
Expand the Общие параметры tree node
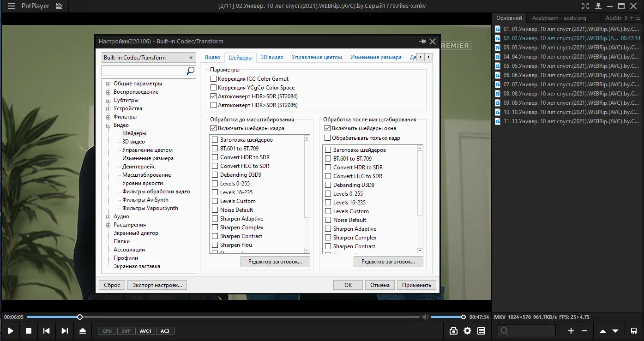(108, 84)
